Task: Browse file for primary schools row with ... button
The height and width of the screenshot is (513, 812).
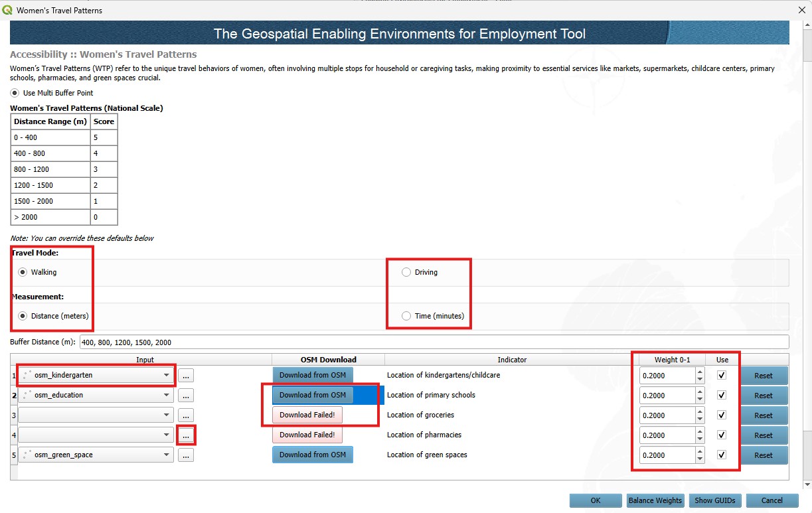Action: (x=186, y=396)
